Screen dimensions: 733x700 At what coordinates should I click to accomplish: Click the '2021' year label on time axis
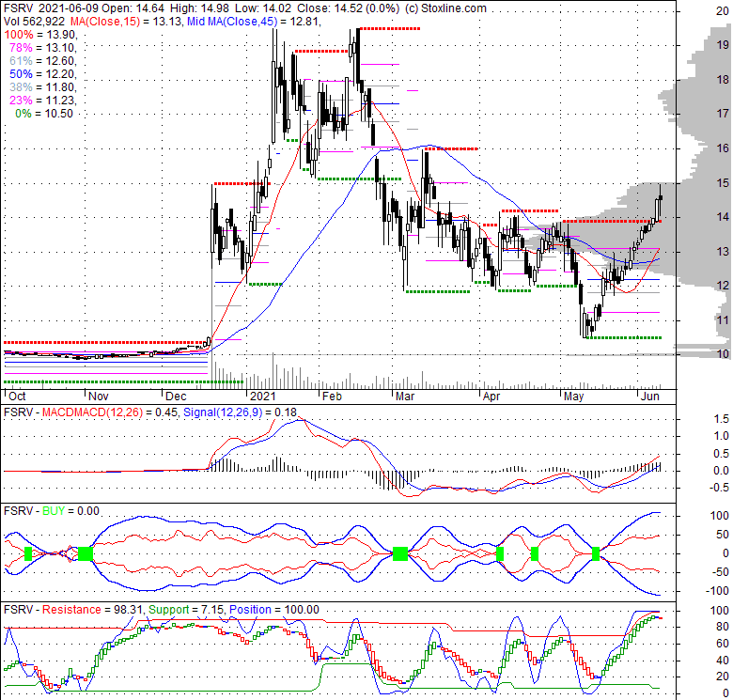263,397
